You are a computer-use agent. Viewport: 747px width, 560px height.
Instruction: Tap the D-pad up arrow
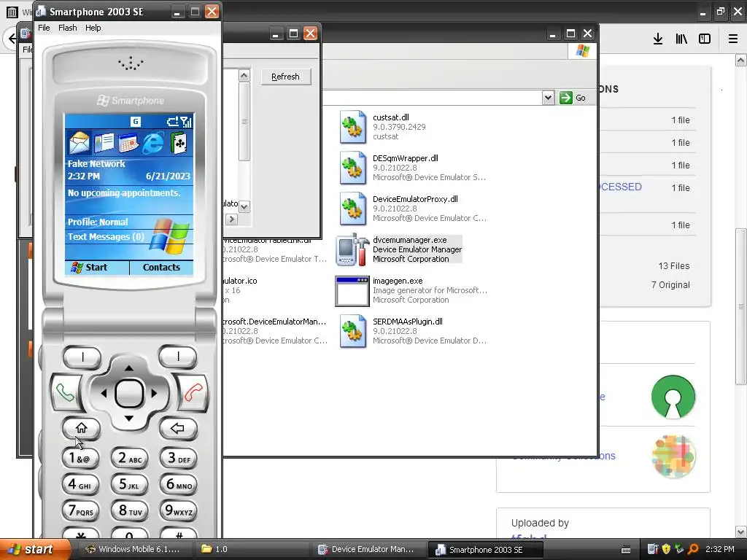129,367
